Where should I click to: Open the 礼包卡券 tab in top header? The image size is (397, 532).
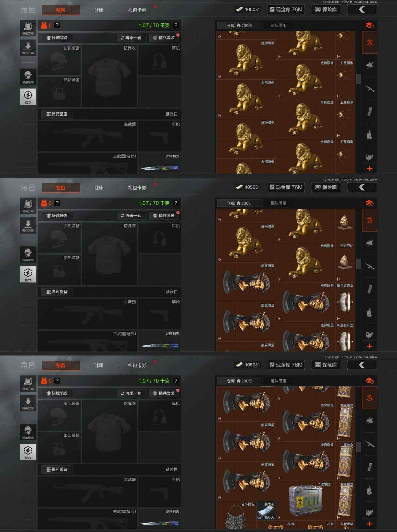137,10
